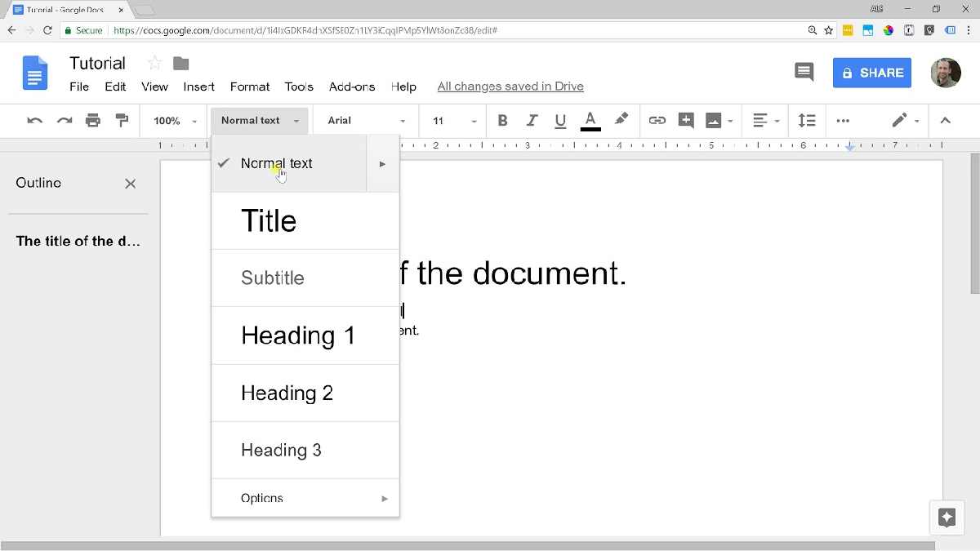Apply the Subtitle style
Screen dimensions: 980x551
tap(305, 278)
